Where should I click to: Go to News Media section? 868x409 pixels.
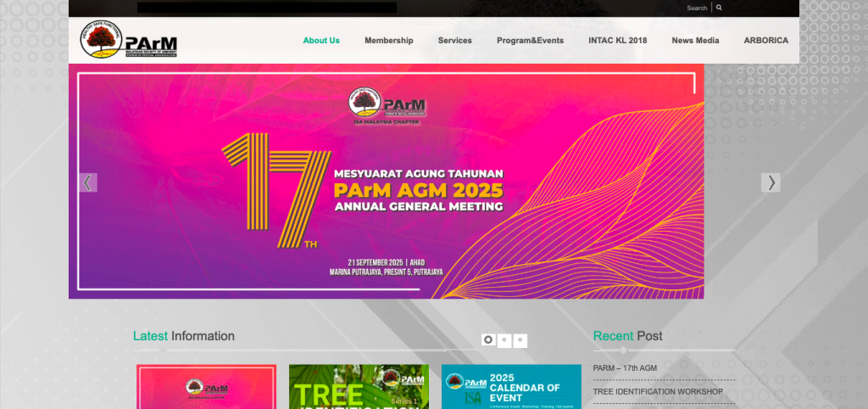pyautogui.click(x=695, y=41)
